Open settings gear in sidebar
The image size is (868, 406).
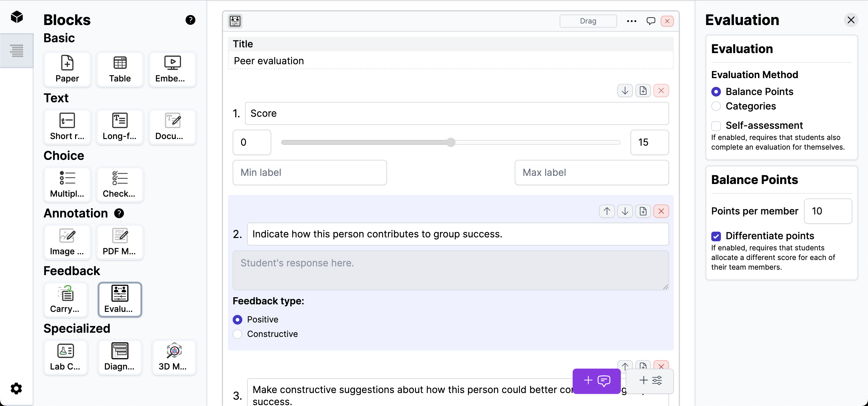16,389
